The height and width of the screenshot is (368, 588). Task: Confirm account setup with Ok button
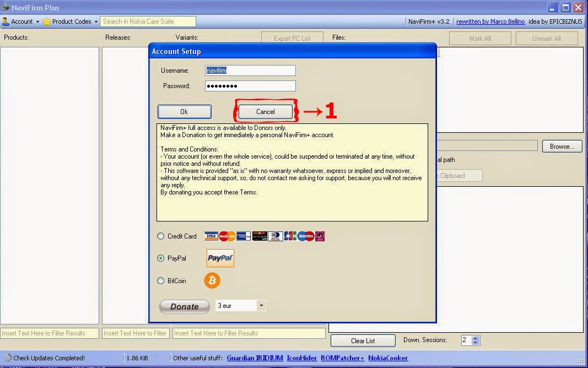(184, 112)
